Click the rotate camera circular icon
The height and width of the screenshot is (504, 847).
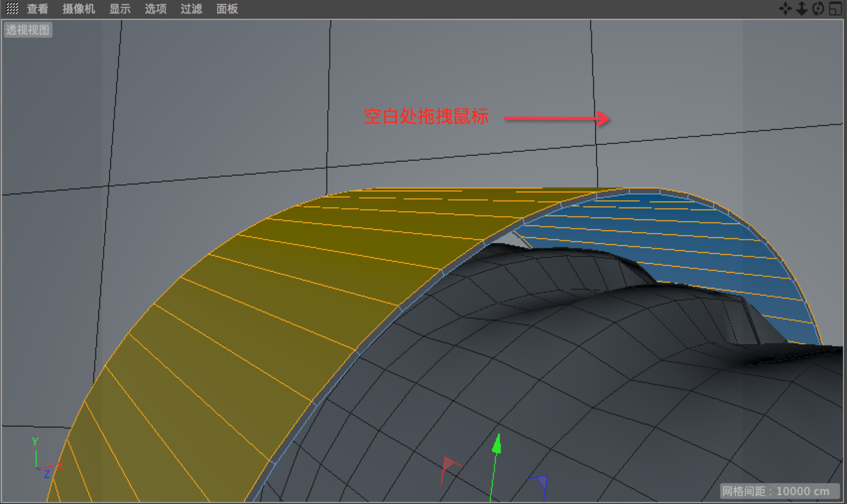coord(818,9)
